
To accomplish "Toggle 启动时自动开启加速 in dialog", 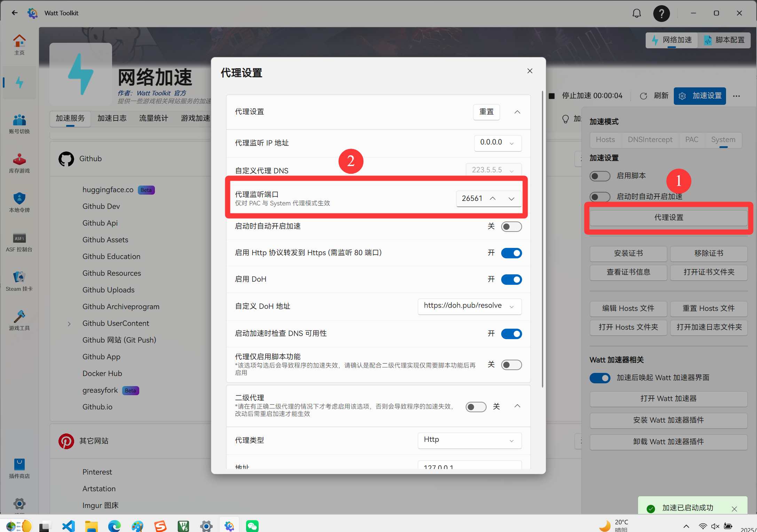I will coord(511,227).
